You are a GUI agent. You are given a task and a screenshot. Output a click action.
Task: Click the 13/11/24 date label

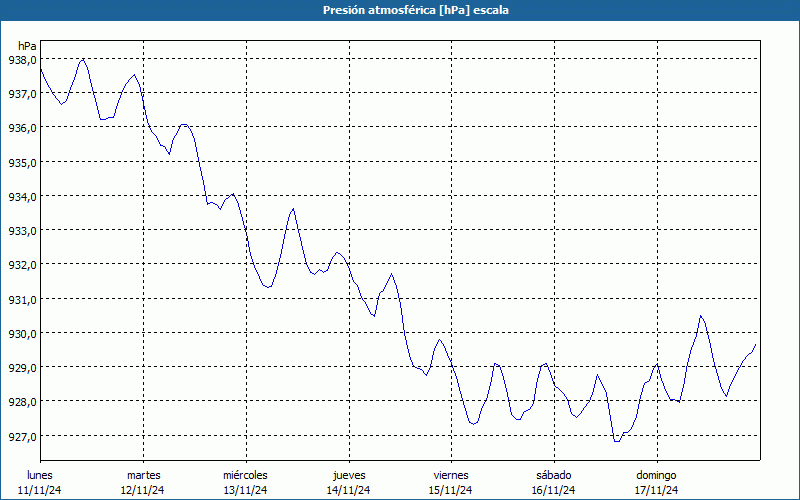pos(245,490)
